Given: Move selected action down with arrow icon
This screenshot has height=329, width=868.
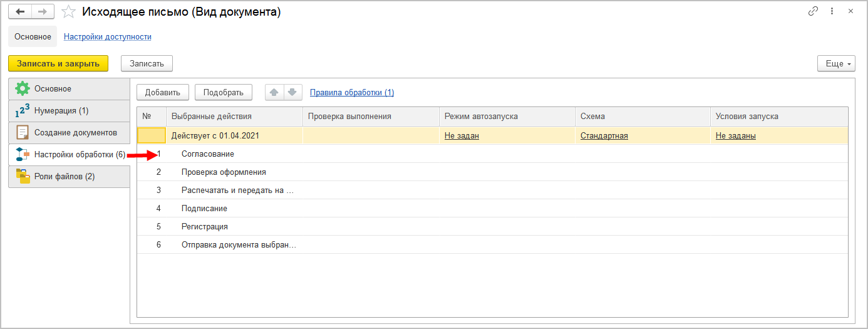Looking at the screenshot, I should coord(292,92).
